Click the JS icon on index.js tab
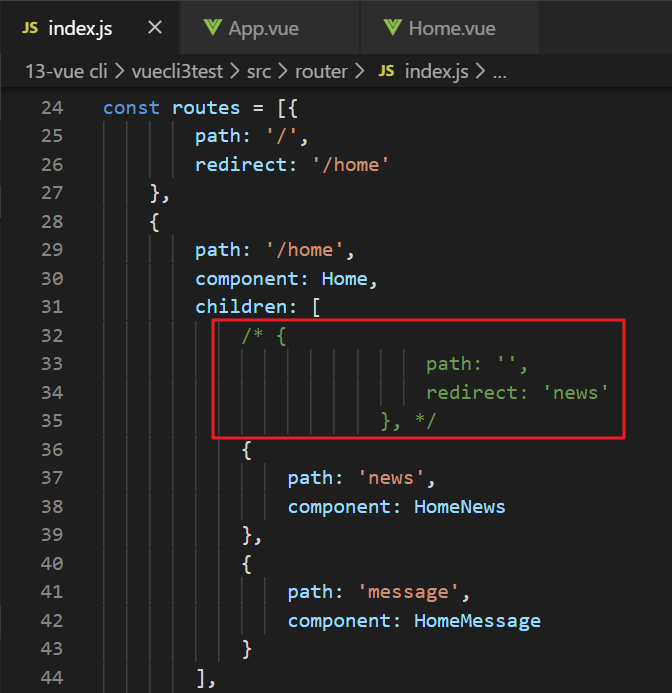Viewport: 672px width, 693px height. [30, 28]
